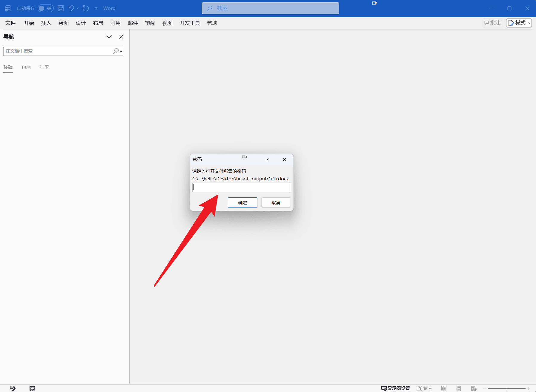Click 取消 in password dialog
Image resolution: width=536 pixels, height=392 pixels.
(x=276, y=202)
